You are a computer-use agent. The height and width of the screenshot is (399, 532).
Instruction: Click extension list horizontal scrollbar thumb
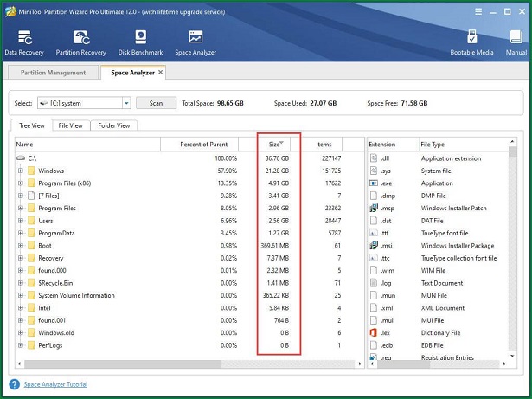[404, 364]
